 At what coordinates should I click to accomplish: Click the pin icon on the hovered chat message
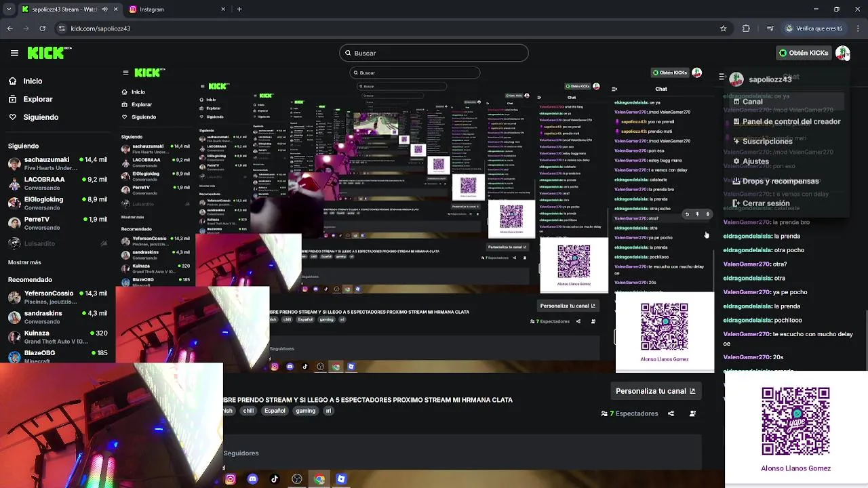pos(697,214)
